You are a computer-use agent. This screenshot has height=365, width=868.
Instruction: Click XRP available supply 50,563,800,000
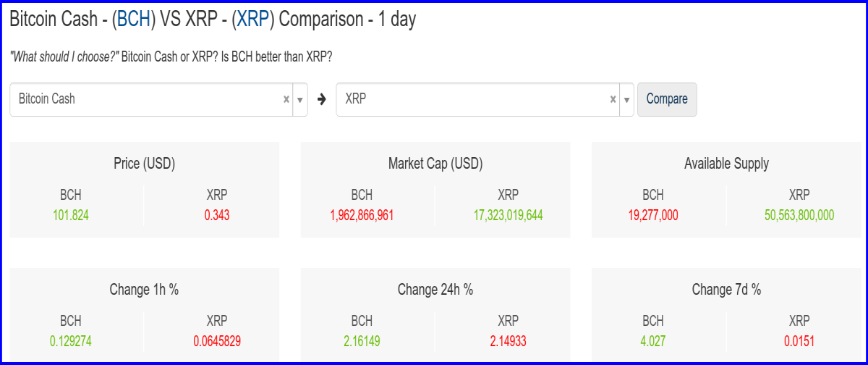coord(799,215)
